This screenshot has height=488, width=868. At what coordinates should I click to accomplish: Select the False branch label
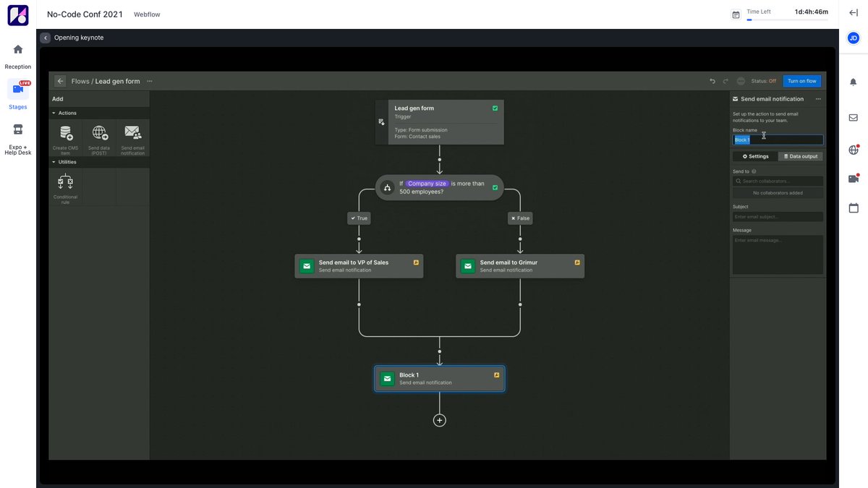click(520, 218)
